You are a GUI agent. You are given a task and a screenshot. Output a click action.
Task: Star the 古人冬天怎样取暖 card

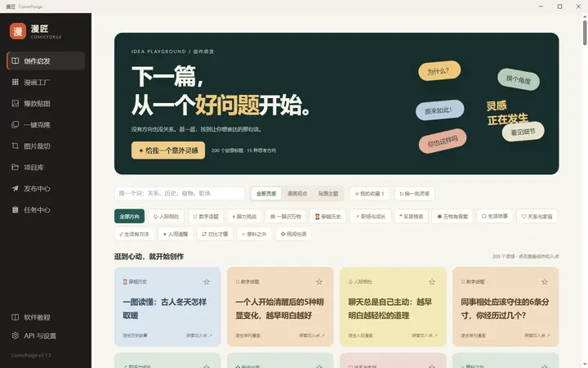[x=207, y=281]
